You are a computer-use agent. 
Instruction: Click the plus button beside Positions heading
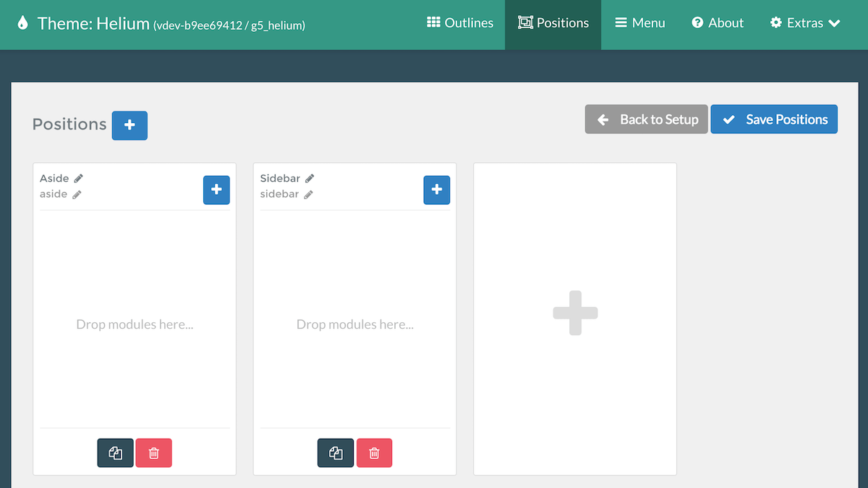pyautogui.click(x=129, y=125)
